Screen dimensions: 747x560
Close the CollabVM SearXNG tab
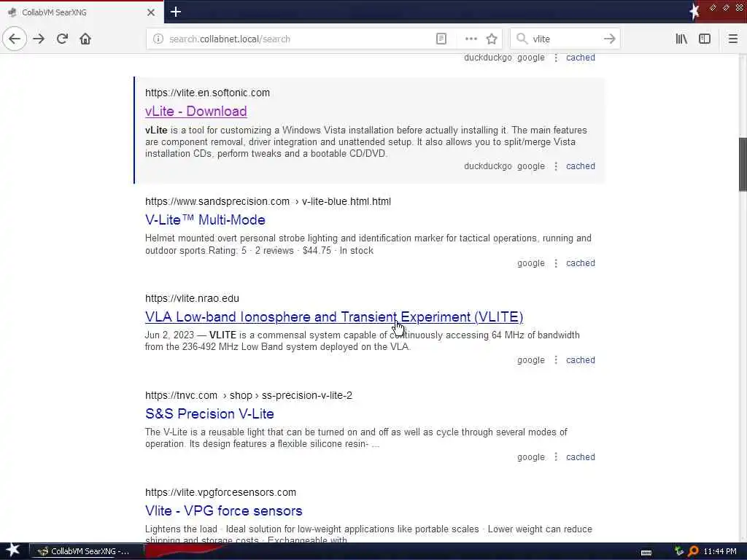pyautogui.click(x=150, y=12)
